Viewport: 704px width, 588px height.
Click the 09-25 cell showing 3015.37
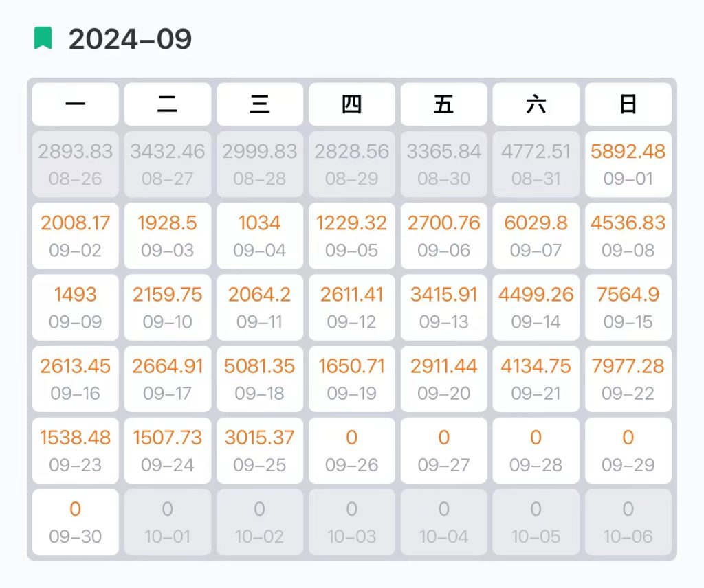point(259,450)
